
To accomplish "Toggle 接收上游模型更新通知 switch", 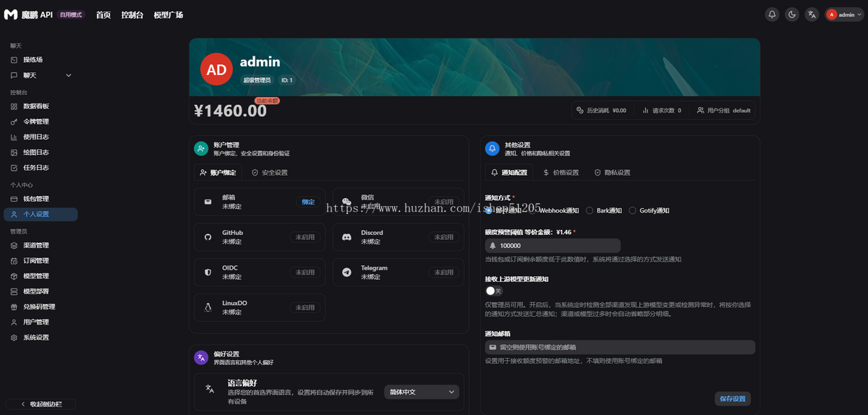I will (494, 291).
